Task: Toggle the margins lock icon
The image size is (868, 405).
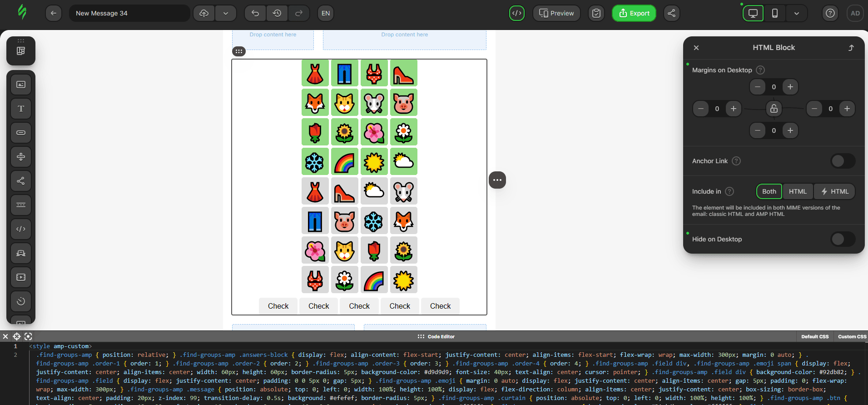Action: [774, 109]
